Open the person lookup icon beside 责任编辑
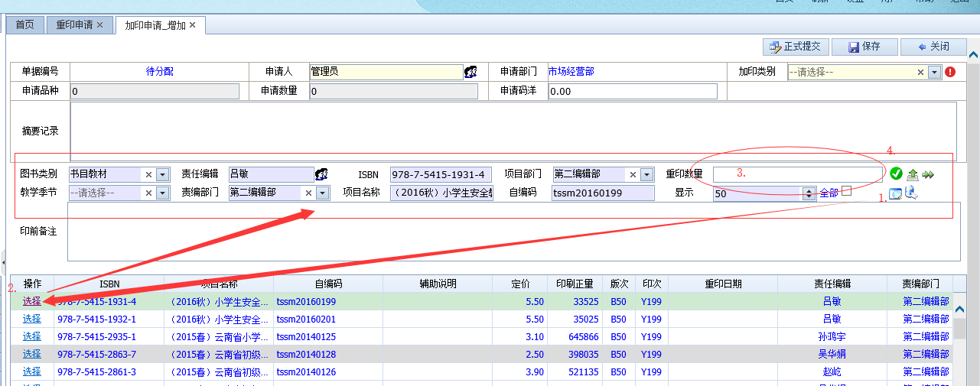This screenshot has width=980, height=386. [322, 174]
